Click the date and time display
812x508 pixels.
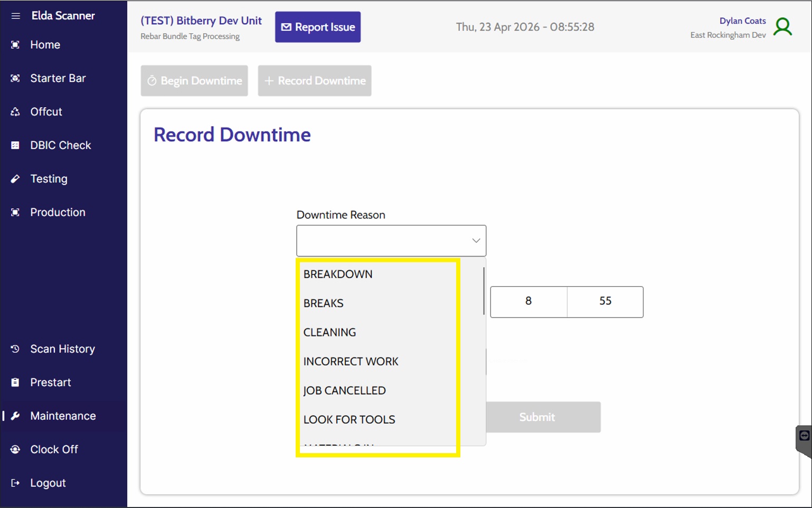(x=525, y=27)
